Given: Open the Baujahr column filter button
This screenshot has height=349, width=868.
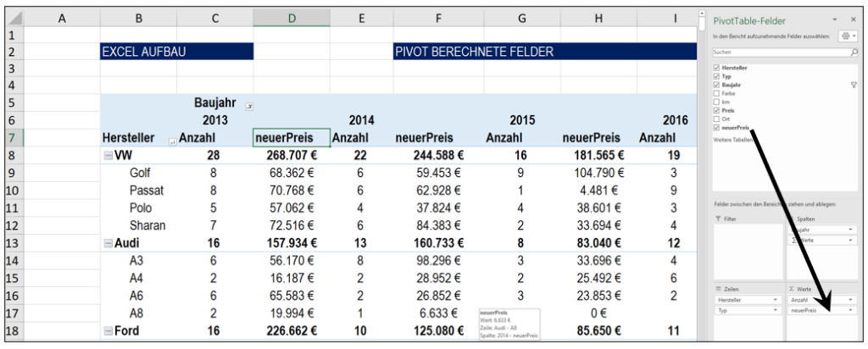Looking at the screenshot, I should pyautogui.click(x=249, y=106).
